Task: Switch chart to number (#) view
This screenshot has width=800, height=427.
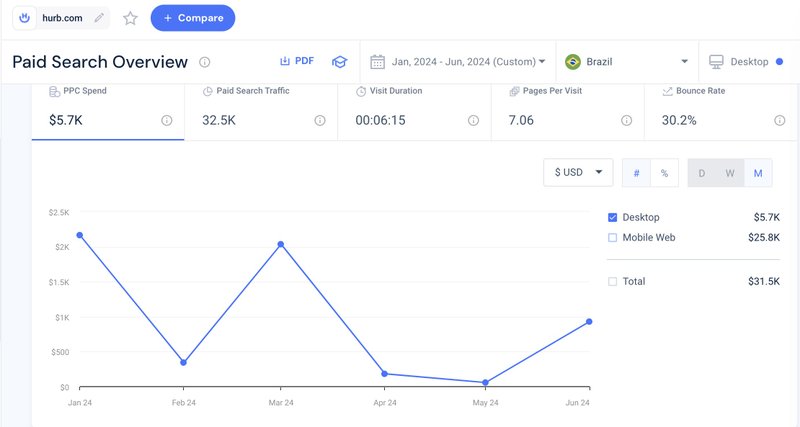Action: 636,173
